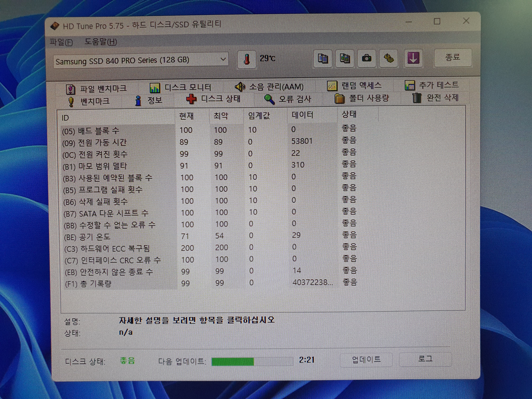
Task: Click the 종료 exit button
Action: pyautogui.click(x=453, y=57)
